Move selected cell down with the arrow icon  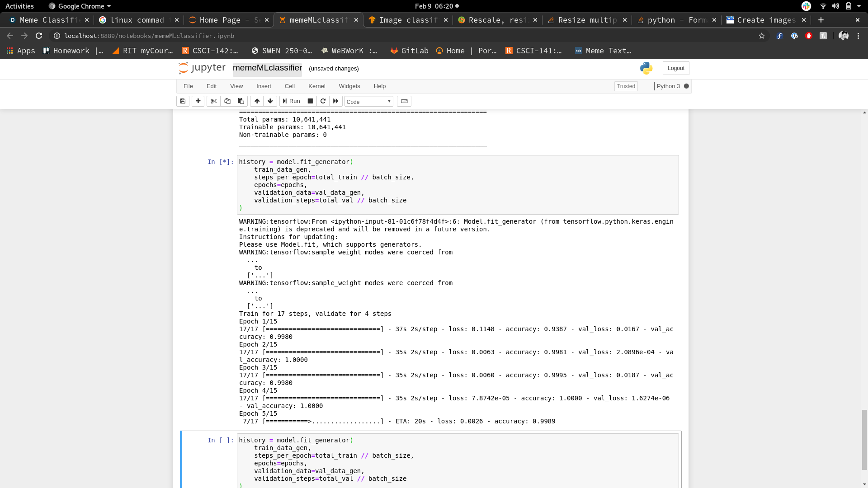point(270,101)
